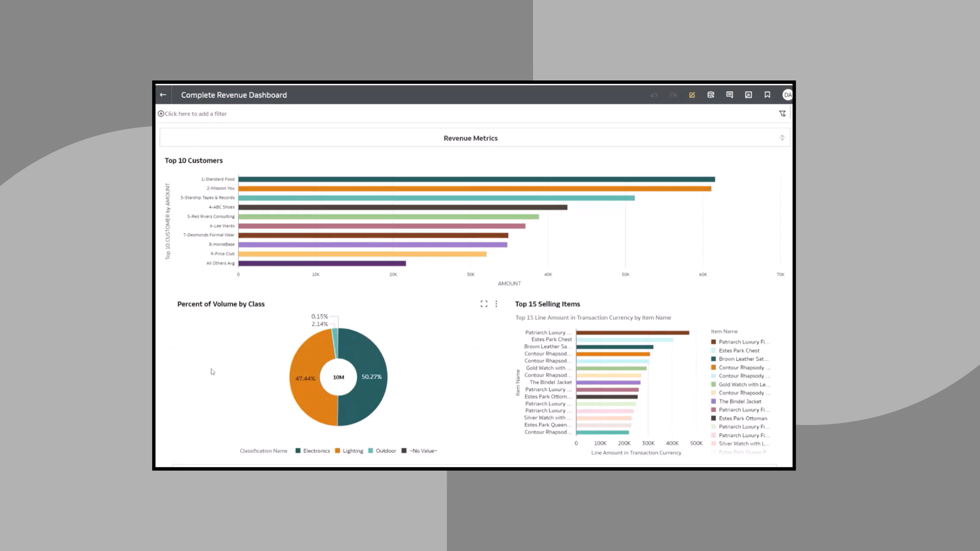Click the plus icon to add filter
Viewport: 980px width, 551px height.
coord(161,114)
